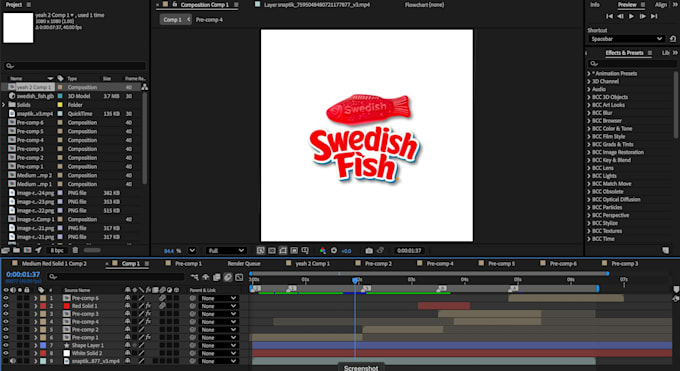Viewport: 680px width, 371px height.
Task: Hide the Pre-comp 6 layer eye toggle
Action: coord(6,298)
